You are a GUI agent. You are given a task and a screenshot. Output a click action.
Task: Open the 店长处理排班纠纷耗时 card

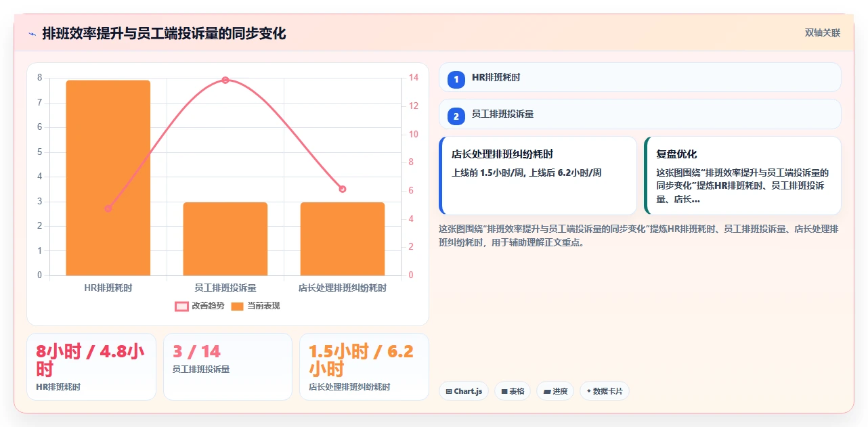[x=538, y=175]
